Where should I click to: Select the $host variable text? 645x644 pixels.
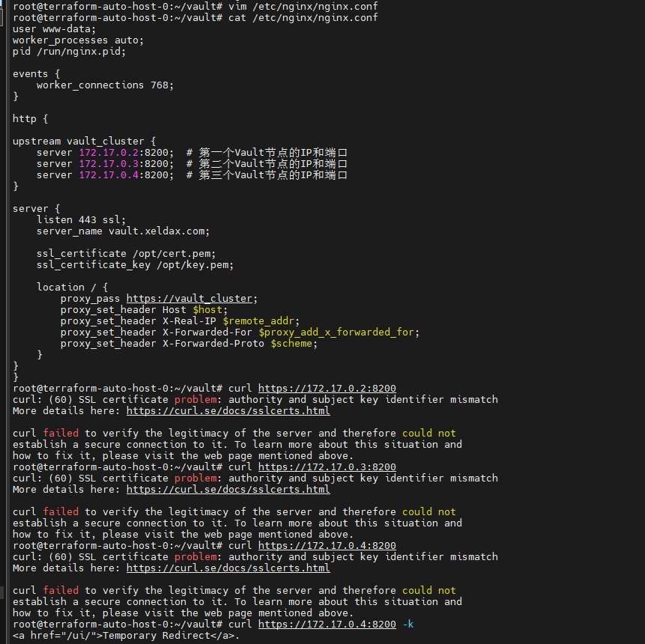[208, 310]
